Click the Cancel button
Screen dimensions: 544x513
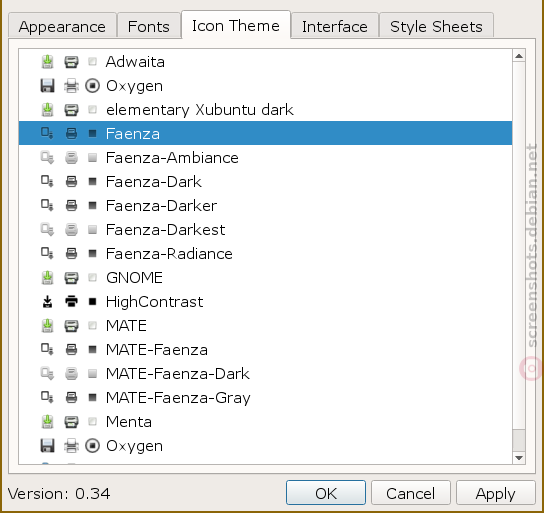click(x=410, y=493)
